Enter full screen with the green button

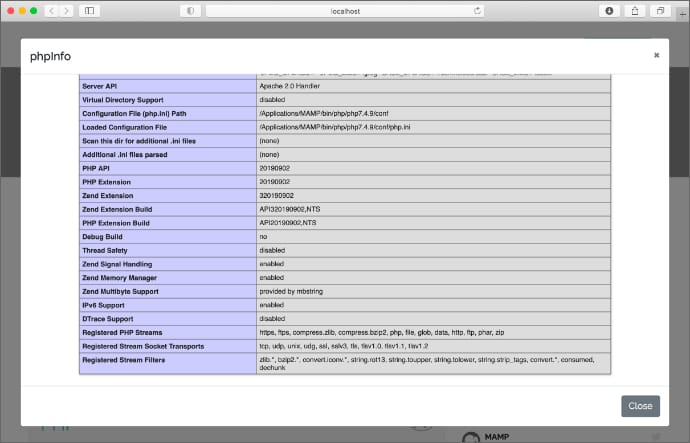click(x=33, y=10)
